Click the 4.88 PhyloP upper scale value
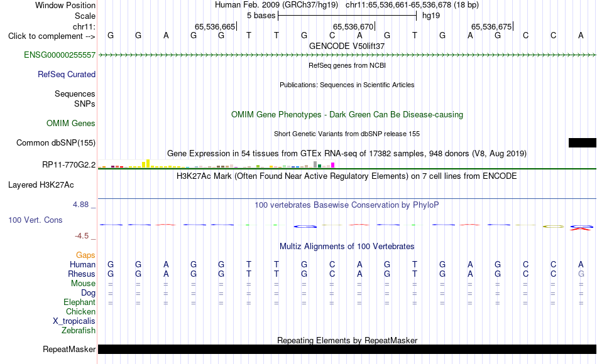The height and width of the screenshot is (364, 597). 80,205
